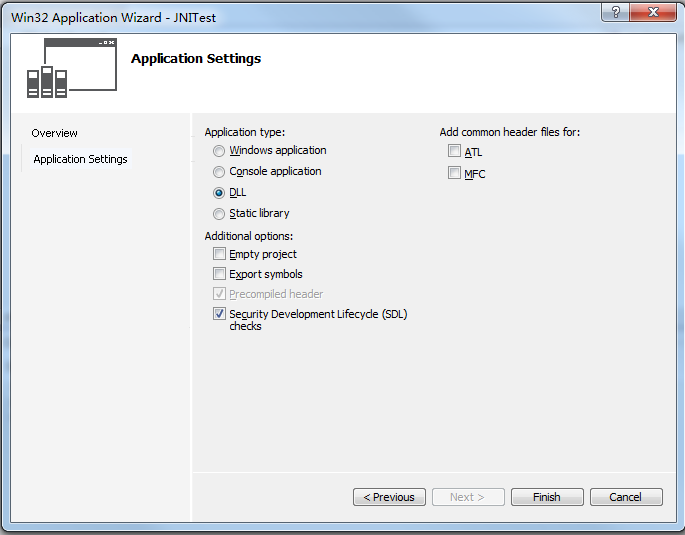
Task: Click the disabled Next button
Action: click(468, 497)
